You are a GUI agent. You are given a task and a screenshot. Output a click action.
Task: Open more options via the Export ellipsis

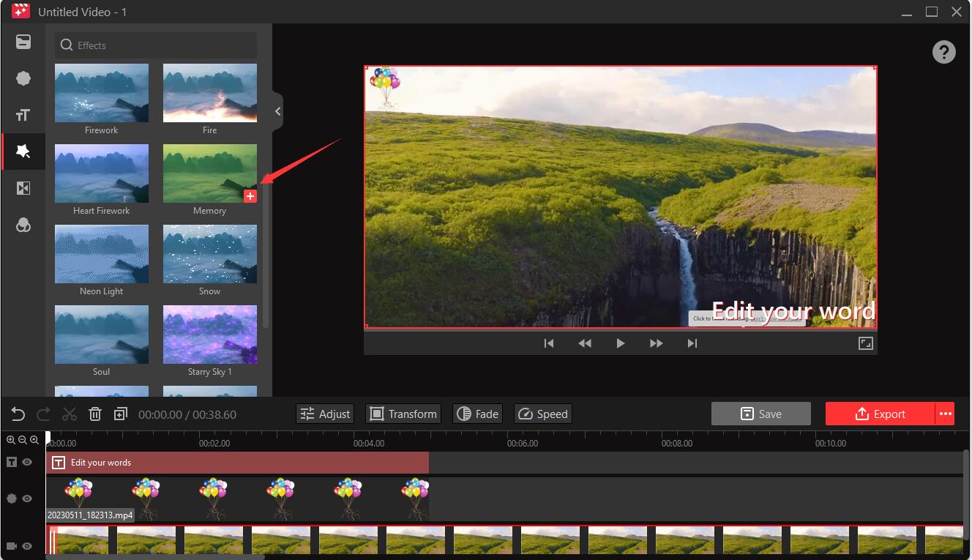click(x=946, y=414)
